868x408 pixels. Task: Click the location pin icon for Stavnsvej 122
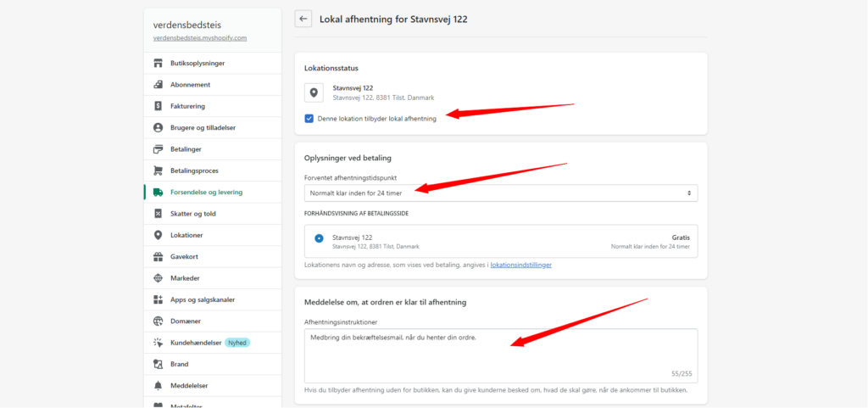click(x=314, y=92)
